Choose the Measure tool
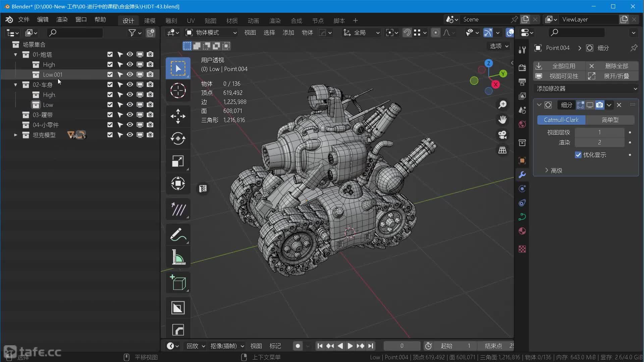Screen dimensions: 644x362 pos(178,257)
